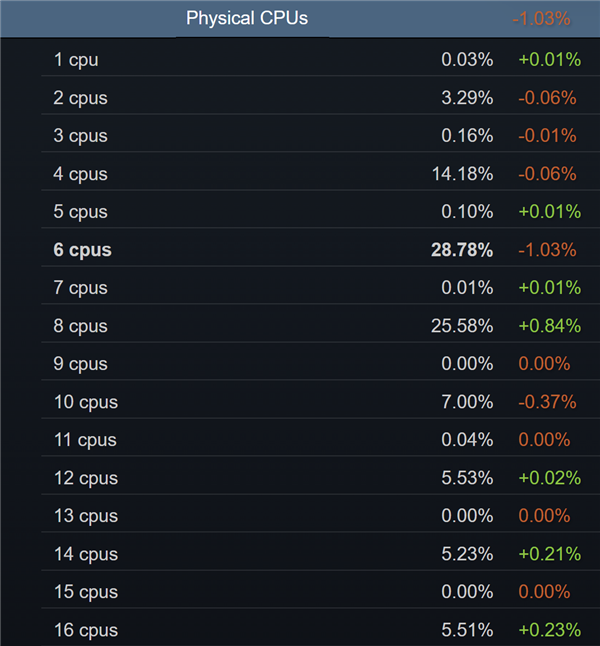The image size is (600, 646).
Task: Select the 4 cpus row
Action: point(80,174)
